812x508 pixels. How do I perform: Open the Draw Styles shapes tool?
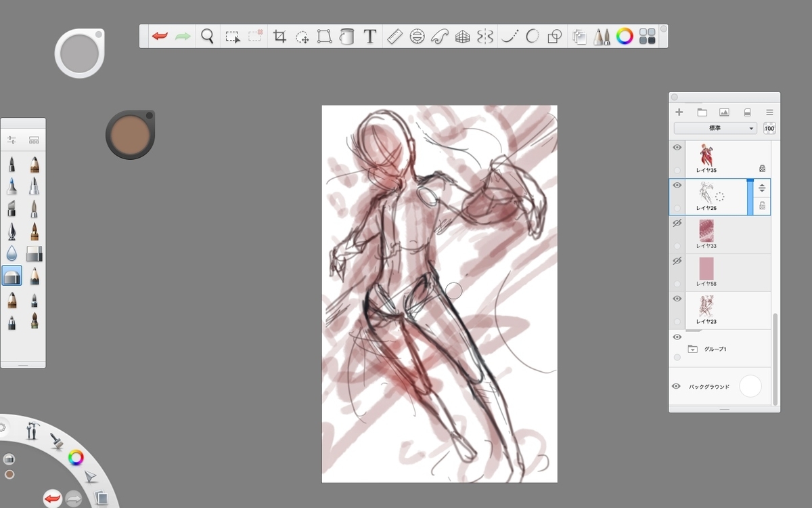tap(554, 36)
